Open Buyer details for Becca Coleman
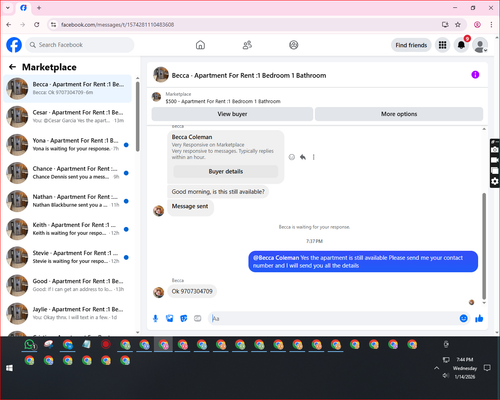Screen dimensions: 500x400 point(226,171)
